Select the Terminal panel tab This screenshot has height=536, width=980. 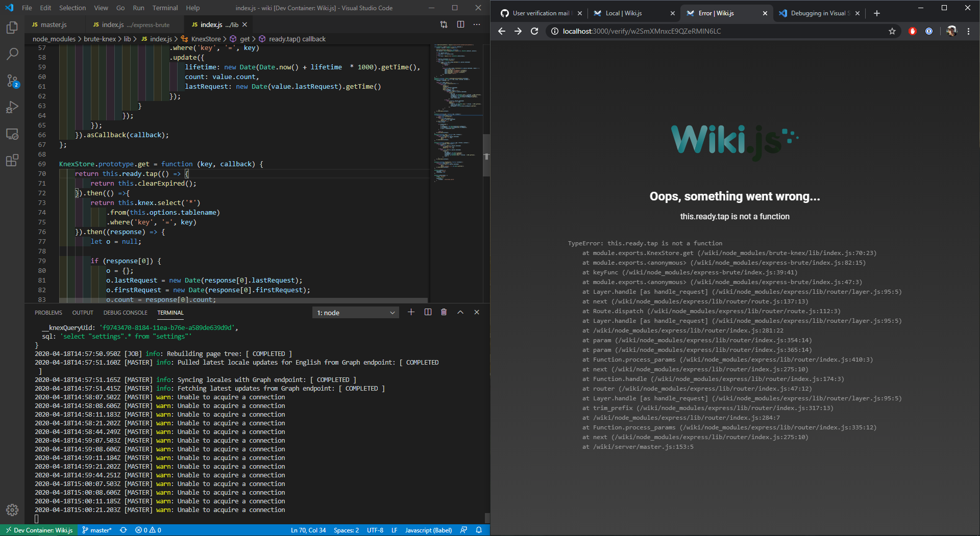(170, 313)
